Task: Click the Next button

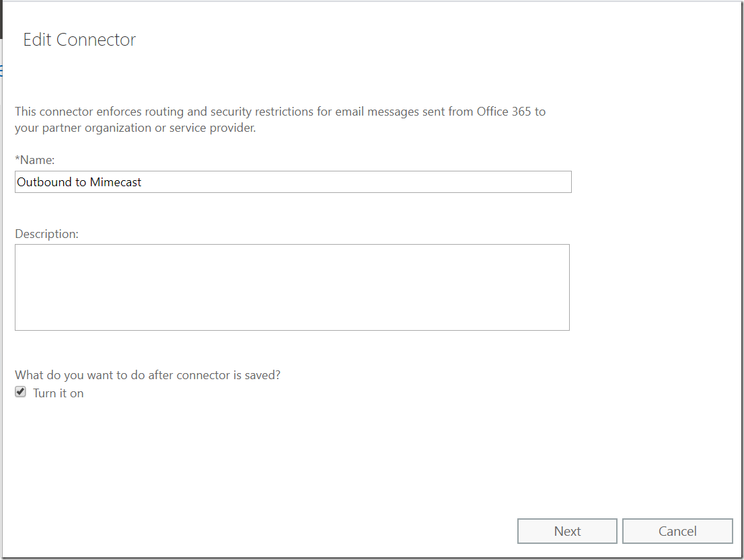Action: point(567,531)
